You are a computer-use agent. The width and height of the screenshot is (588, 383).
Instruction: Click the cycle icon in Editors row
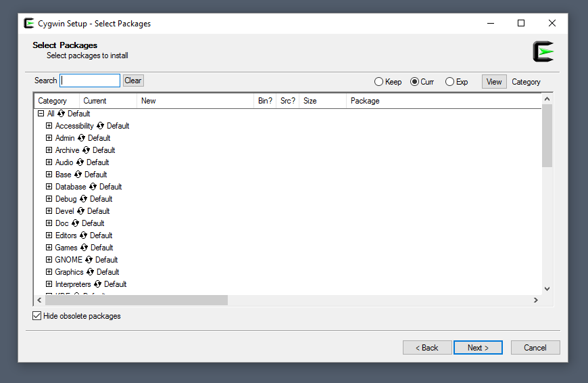coord(83,235)
